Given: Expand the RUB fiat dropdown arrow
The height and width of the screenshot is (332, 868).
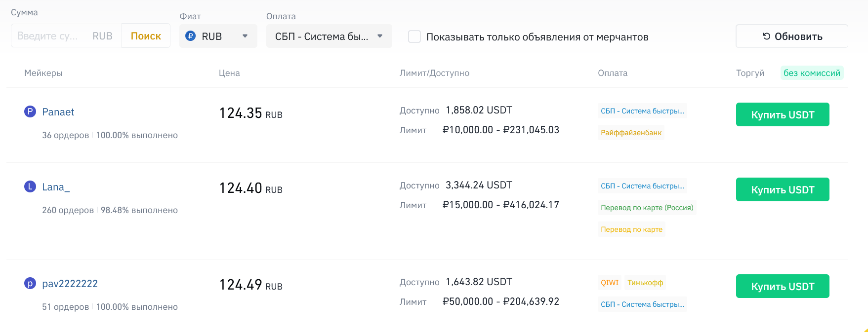Looking at the screenshot, I should pos(245,36).
